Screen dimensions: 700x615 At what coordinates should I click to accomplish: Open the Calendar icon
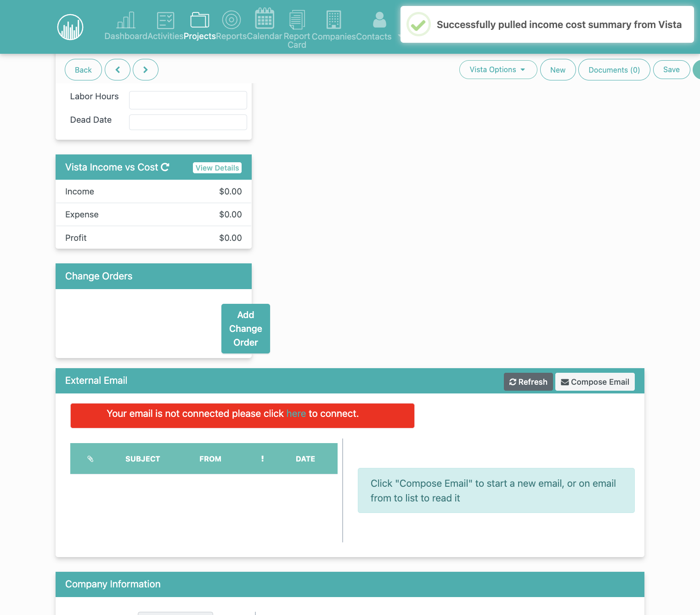265,18
